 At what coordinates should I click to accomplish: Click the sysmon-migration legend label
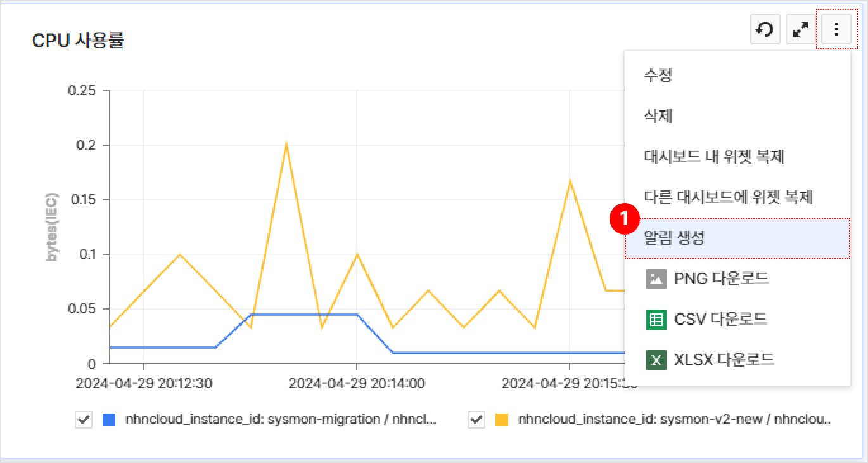pyautogui.click(x=281, y=419)
